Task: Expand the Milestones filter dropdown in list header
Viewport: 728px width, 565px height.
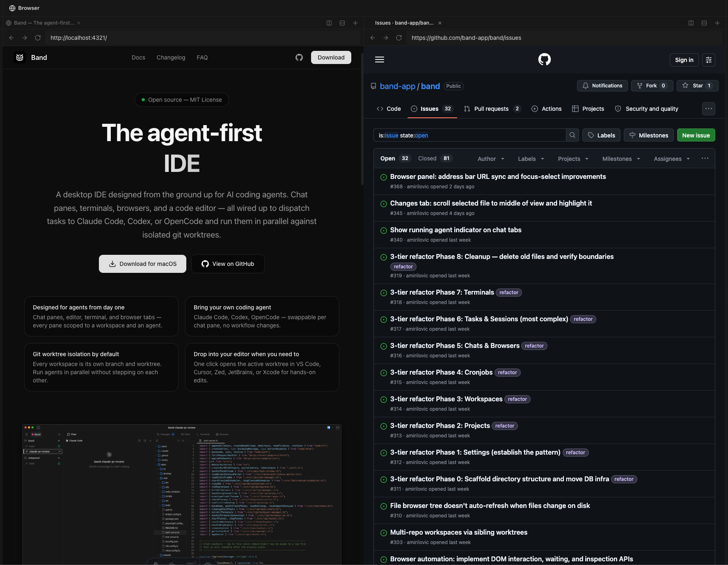Action: (621, 159)
